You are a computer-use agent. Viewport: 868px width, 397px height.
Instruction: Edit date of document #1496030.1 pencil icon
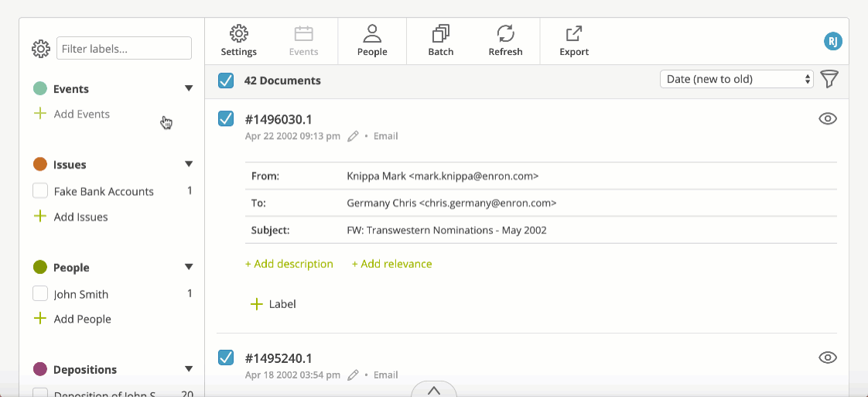point(353,136)
